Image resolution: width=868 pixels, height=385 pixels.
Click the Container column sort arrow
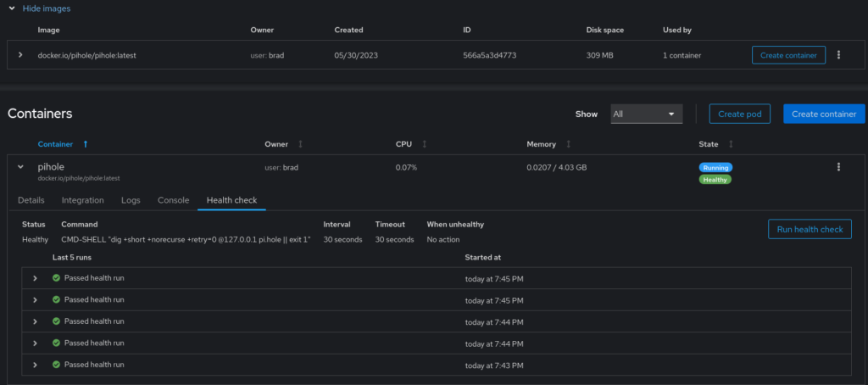(85, 144)
